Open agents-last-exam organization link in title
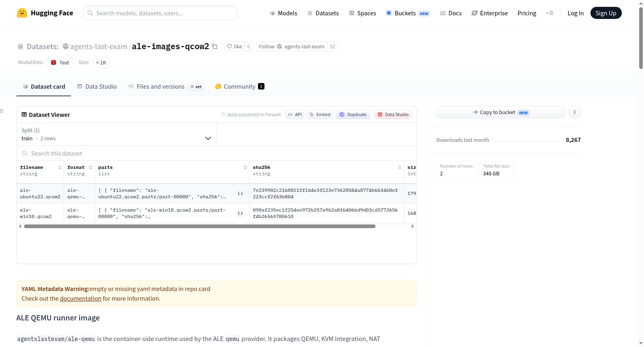Image resolution: width=644 pixels, height=347 pixels. pyautogui.click(x=99, y=47)
